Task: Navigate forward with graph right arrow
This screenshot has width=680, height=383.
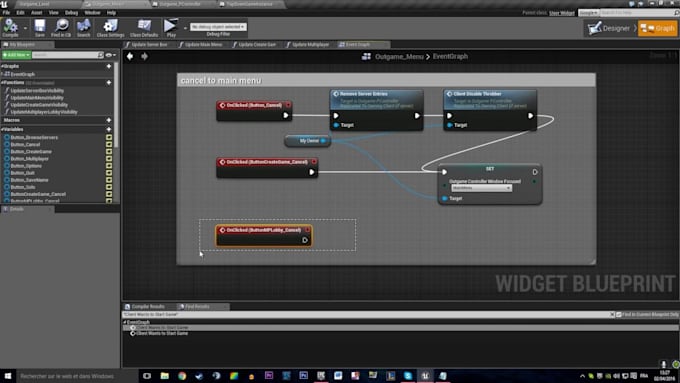Action: 144,56
